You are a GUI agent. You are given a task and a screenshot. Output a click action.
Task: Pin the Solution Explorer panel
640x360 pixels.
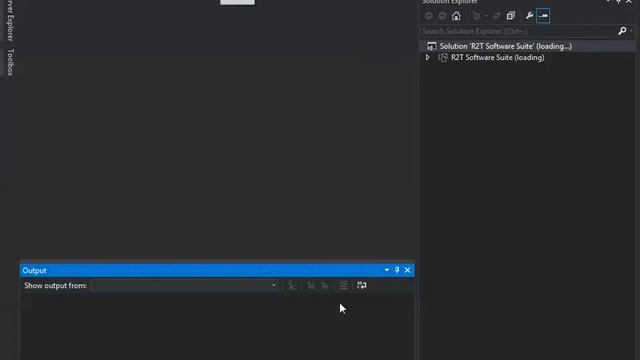point(618,2)
